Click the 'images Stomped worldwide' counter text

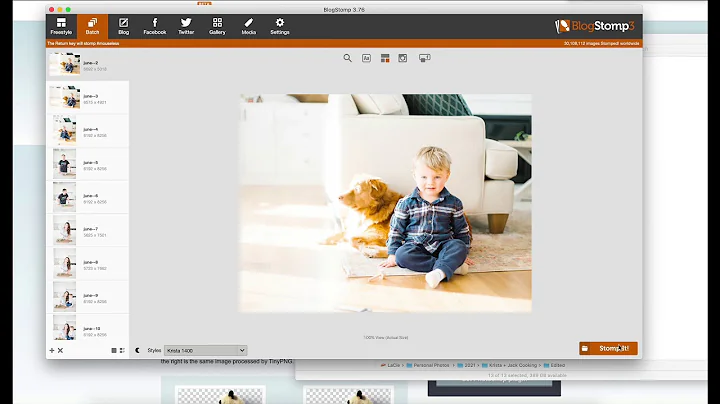coord(602,44)
